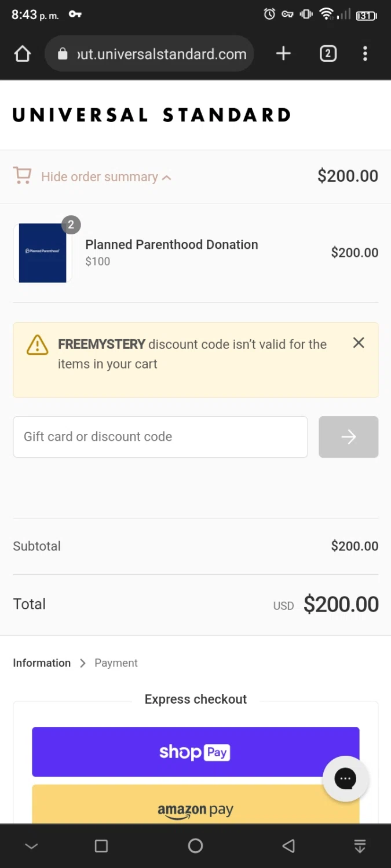Tap the Planned Parenthood Donation thumbnail
391x868 pixels.
coord(43,253)
